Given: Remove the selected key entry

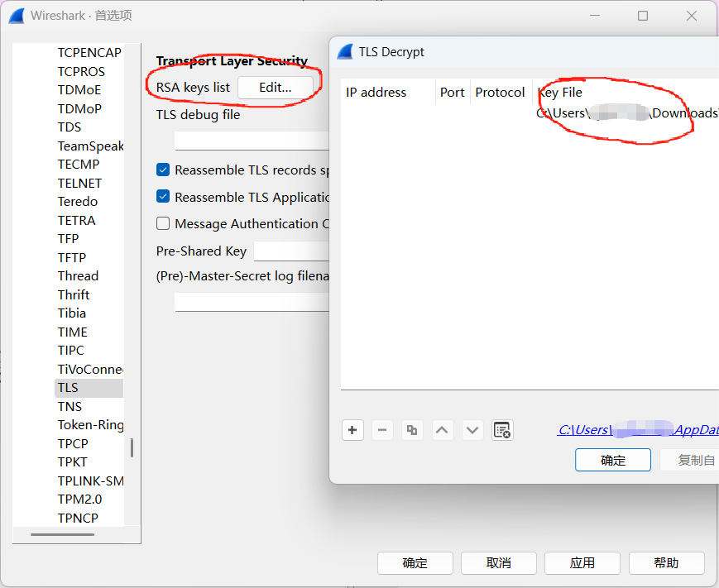Looking at the screenshot, I should (x=382, y=430).
